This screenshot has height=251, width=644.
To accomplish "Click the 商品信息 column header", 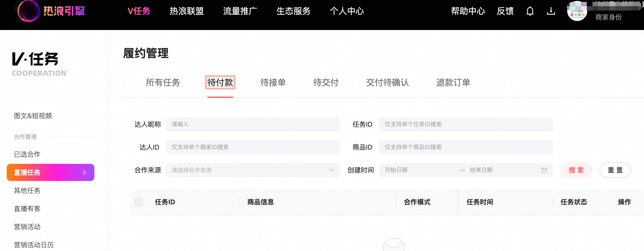I will click(261, 202).
